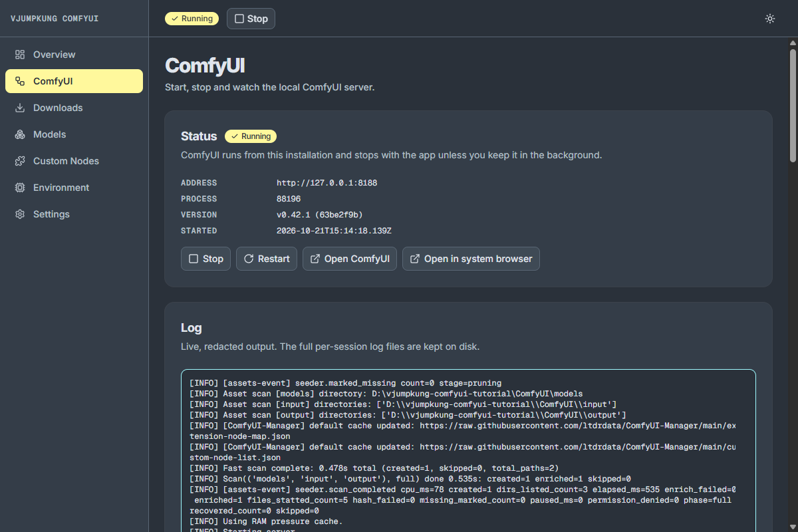Click the Status section heading
Screen dimensions: 798x532
click(199, 136)
